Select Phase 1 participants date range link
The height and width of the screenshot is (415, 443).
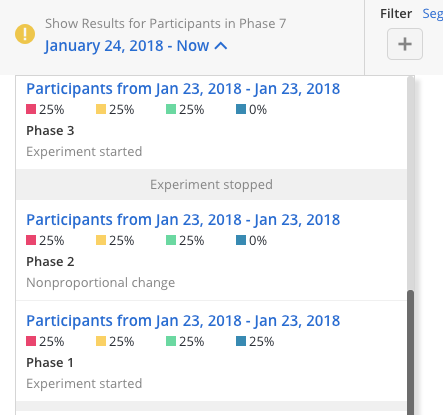click(183, 321)
